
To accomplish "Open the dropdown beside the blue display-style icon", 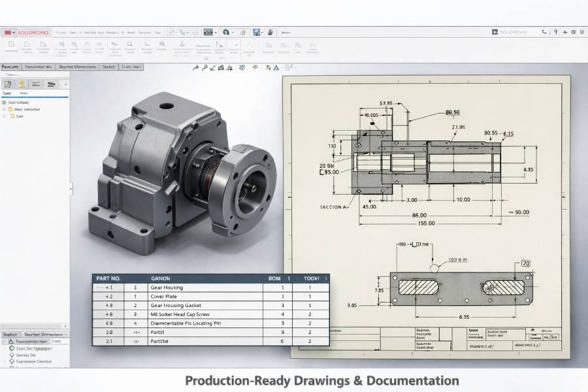I will (x=262, y=33).
